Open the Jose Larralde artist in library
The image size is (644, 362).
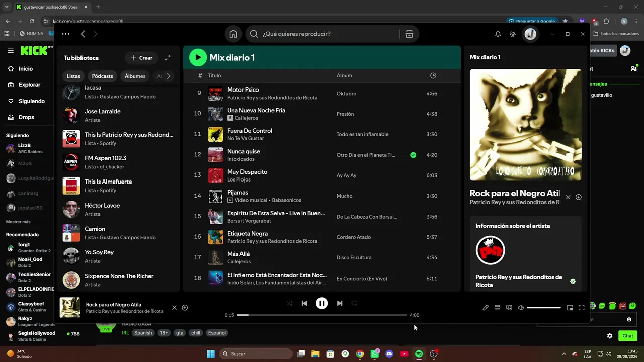click(118, 115)
